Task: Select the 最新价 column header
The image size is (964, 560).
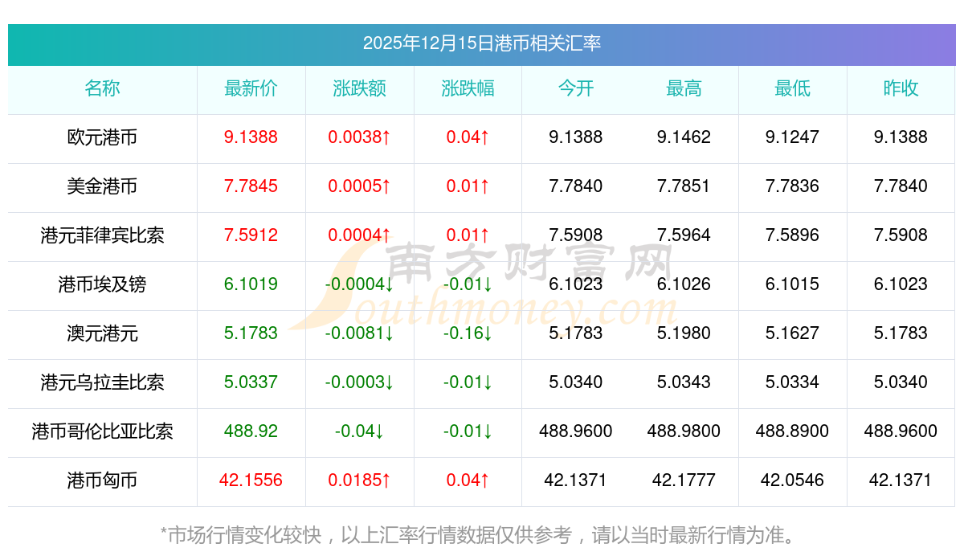Action: pyautogui.click(x=251, y=88)
